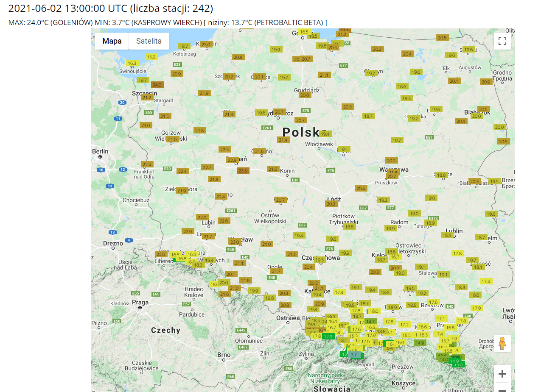Click the green 12.9 temperature marker
Image resolution: width=555 pixels, height=392 pixels.
[328, 336]
